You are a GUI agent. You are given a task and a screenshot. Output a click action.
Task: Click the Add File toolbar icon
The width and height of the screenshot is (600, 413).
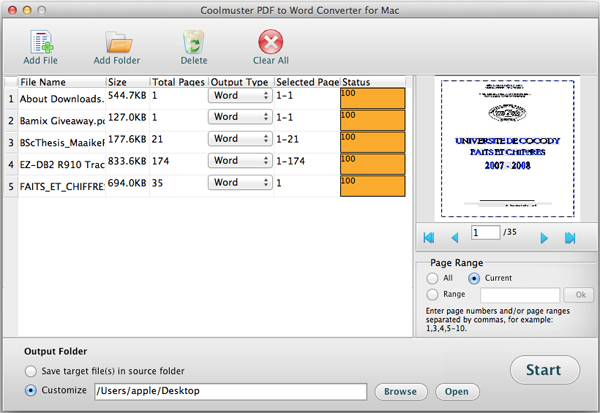41,42
